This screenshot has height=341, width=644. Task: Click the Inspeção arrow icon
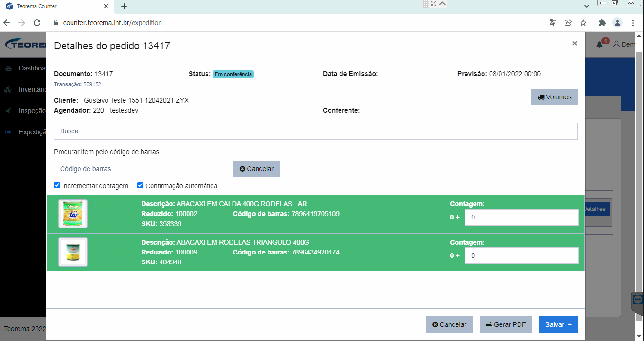pyautogui.click(x=8, y=111)
